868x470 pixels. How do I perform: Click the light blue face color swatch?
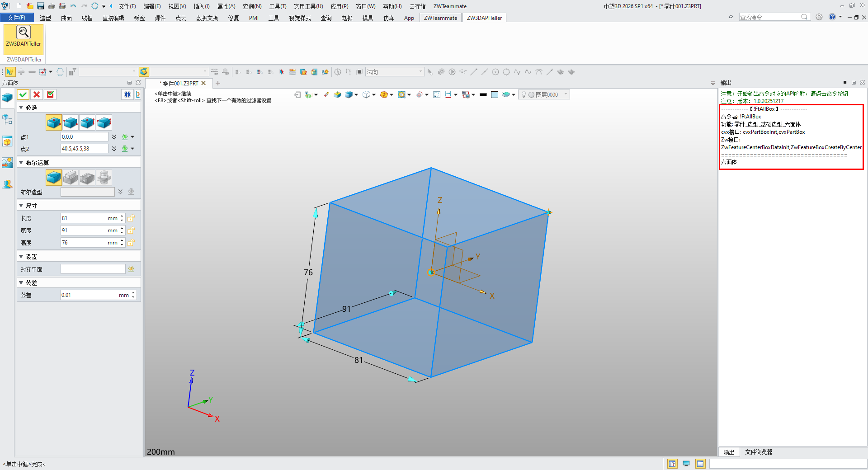(x=495, y=95)
